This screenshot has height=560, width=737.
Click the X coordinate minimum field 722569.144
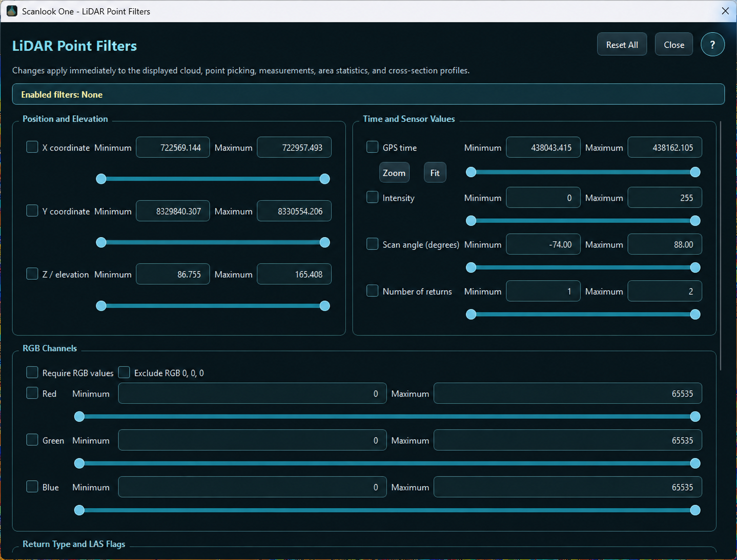pyautogui.click(x=173, y=147)
